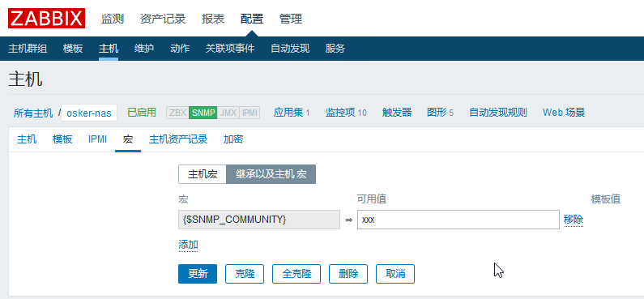Click the IPMI availability badge

tap(249, 113)
